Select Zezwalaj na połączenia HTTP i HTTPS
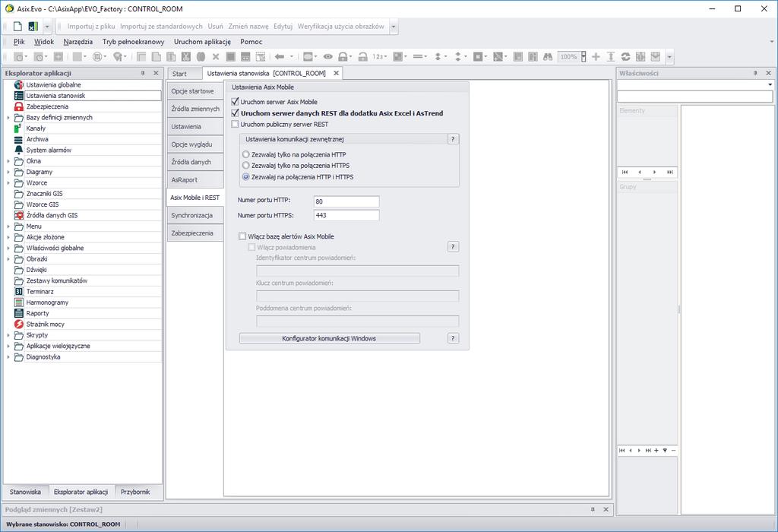Image resolution: width=778 pixels, height=532 pixels. tap(245, 176)
